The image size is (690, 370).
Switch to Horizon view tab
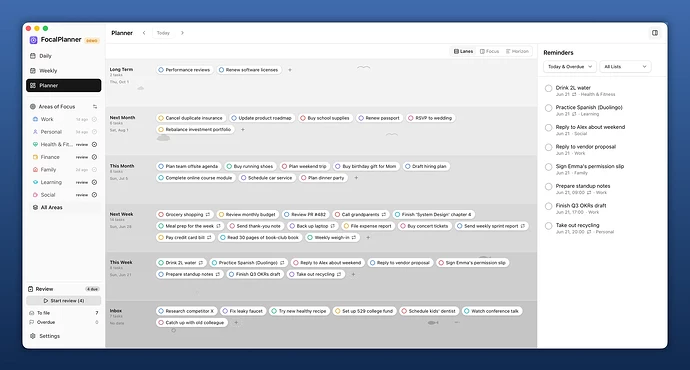click(x=517, y=51)
